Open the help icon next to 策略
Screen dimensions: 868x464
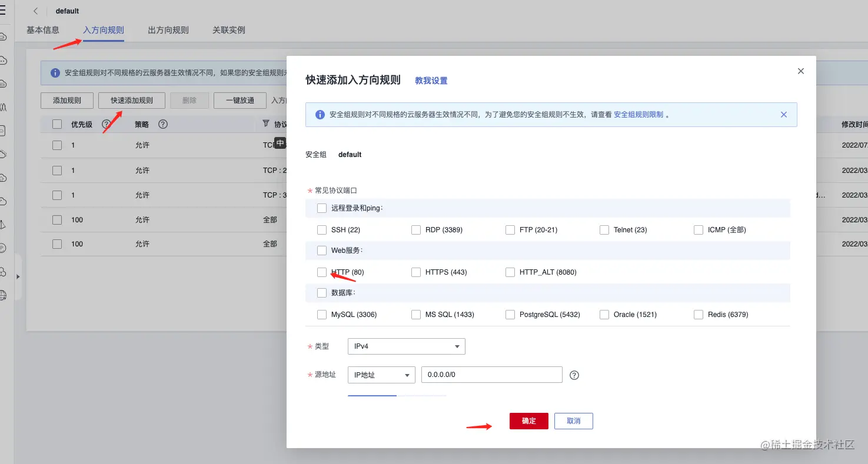(x=163, y=124)
